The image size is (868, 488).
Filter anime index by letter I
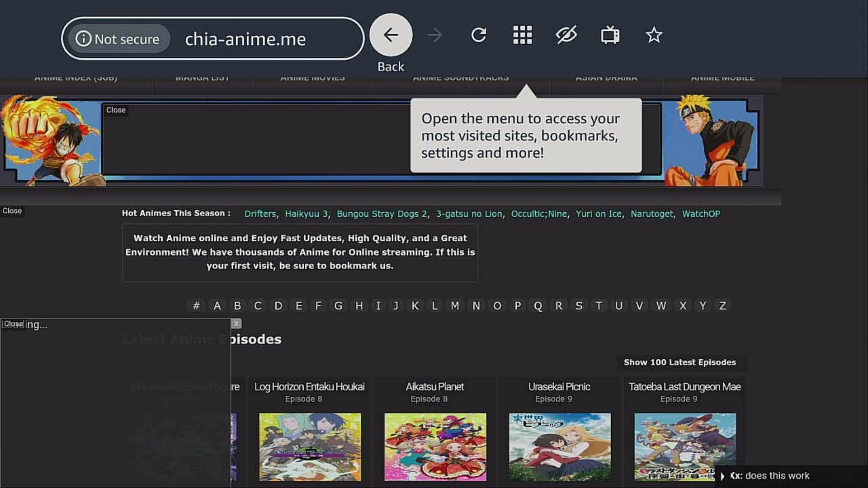378,306
